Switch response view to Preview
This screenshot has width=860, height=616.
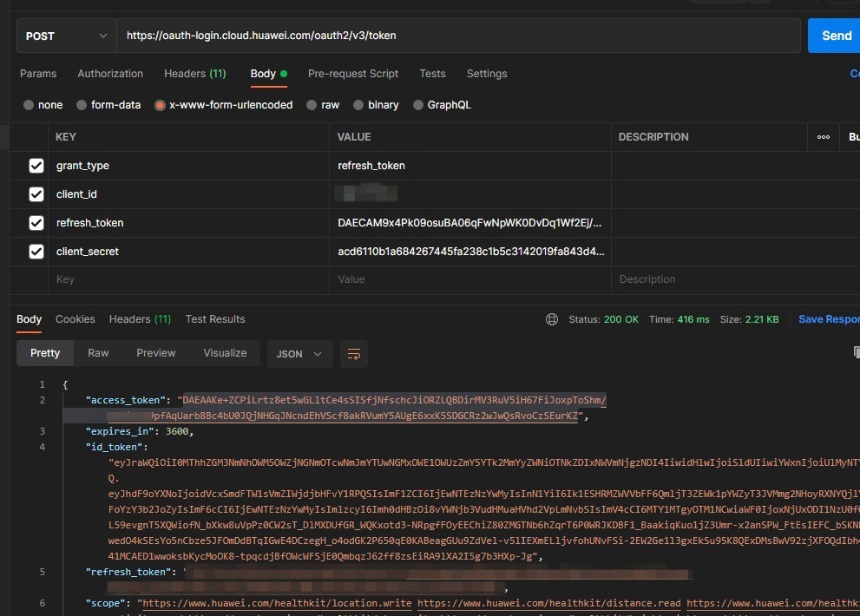tap(156, 353)
